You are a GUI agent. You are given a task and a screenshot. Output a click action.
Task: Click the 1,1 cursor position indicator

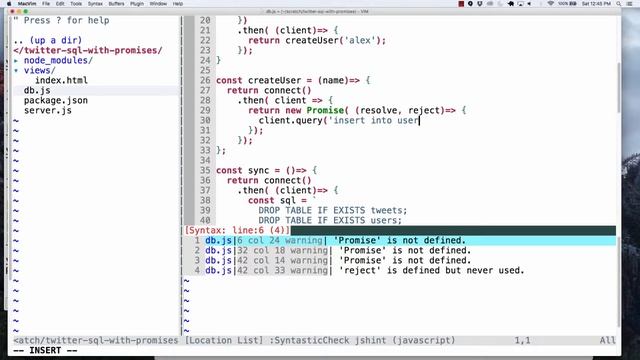pos(522,340)
